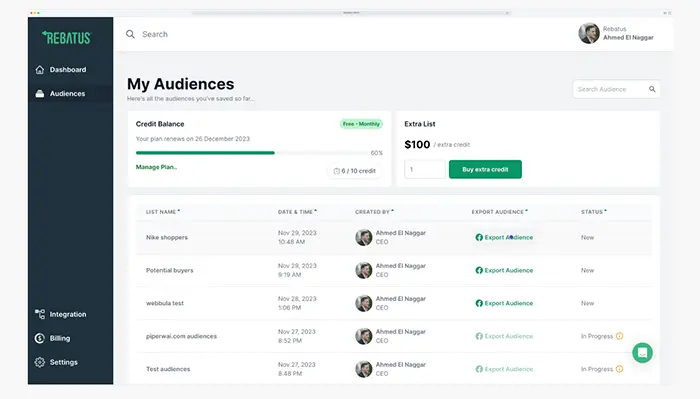This screenshot has width=700, height=399.
Task: Click Facebook icon in webbula test row
Action: click(479, 303)
